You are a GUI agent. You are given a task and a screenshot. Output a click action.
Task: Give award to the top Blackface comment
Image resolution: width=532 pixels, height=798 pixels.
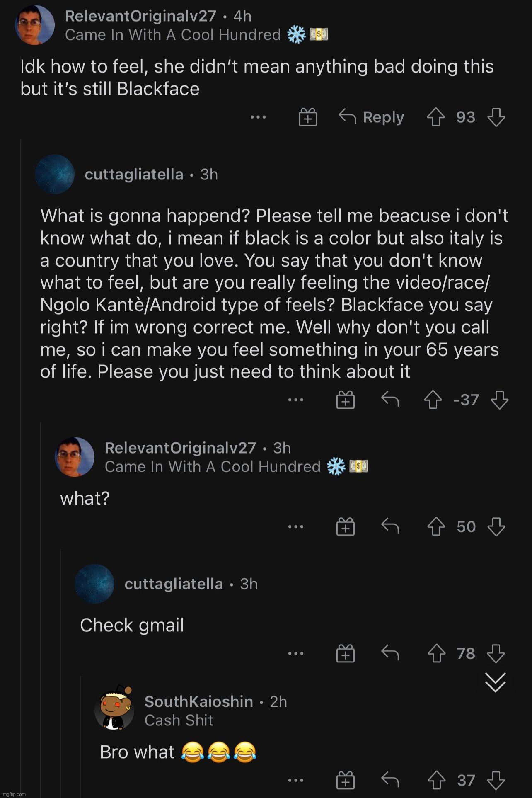pos(308,117)
